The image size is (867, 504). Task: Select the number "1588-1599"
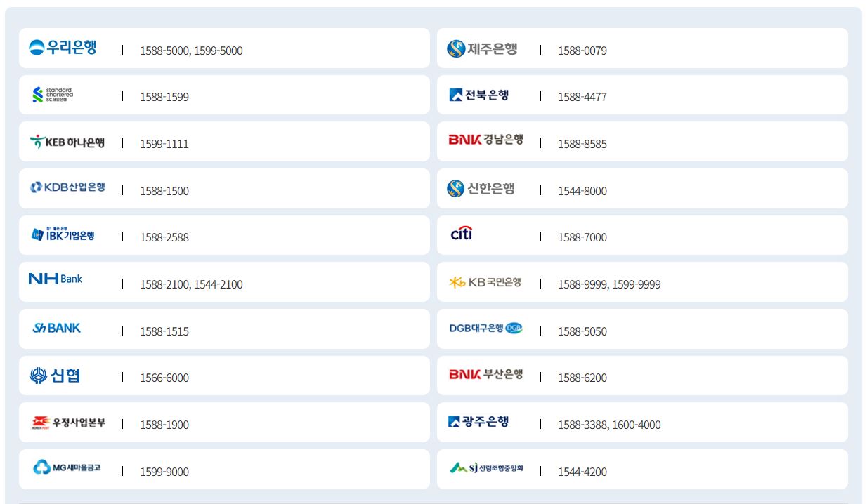[x=164, y=97]
